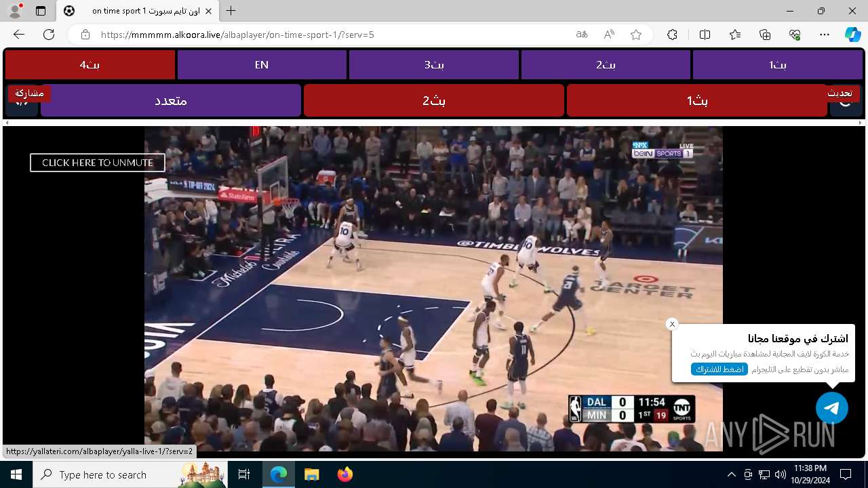Open Collections panel
868x488 pixels.
tap(765, 35)
